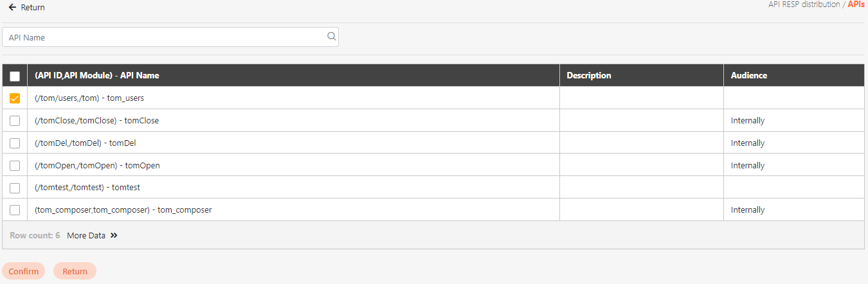This screenshot has height=284, width=868.
Task: Uncheck the tom_users row checkbox
Action: [x=15, y=98]
